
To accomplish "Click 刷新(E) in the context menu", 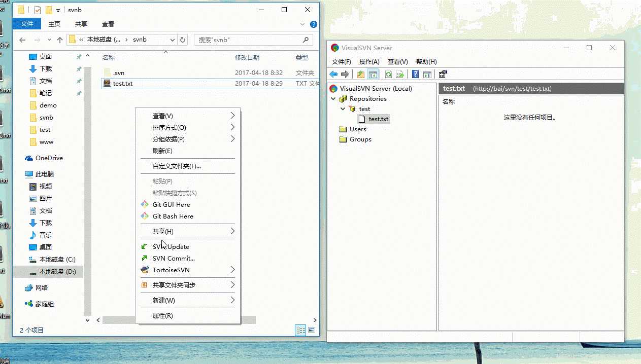I will pos(188,151).
